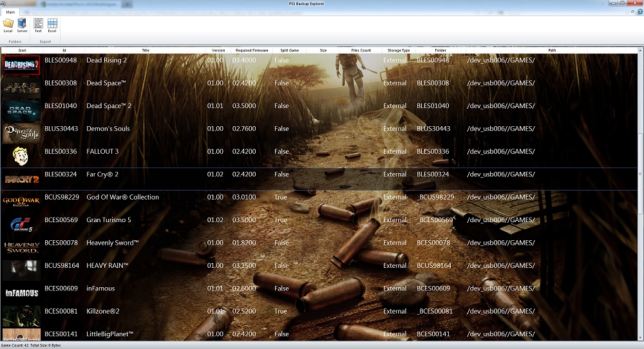
Task: Select the Dead Rising 2 title
Action: click(x=106, y=61)
